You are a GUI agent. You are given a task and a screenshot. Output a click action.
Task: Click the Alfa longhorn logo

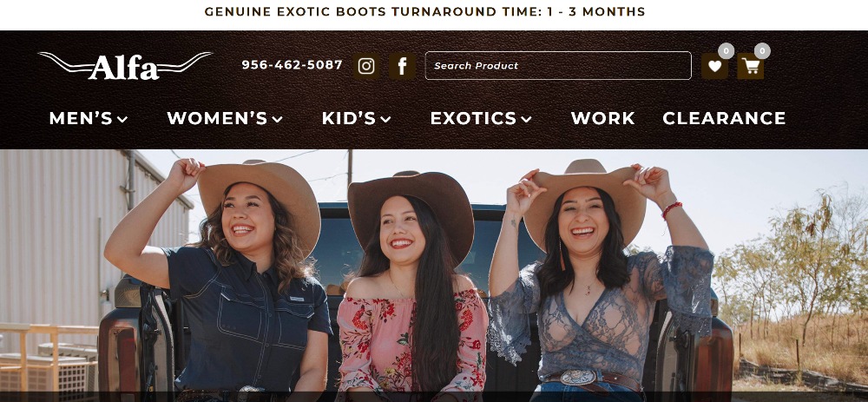tap(125, 66)
